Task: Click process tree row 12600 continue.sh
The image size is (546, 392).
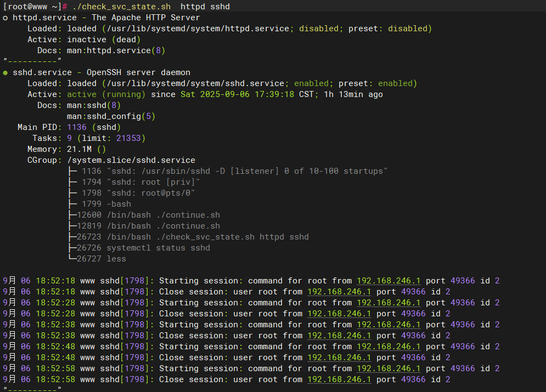Action: tap(144, 215)
